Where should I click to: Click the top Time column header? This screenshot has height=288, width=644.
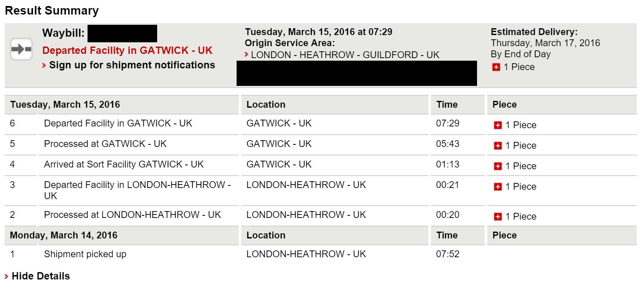point(447,104)
